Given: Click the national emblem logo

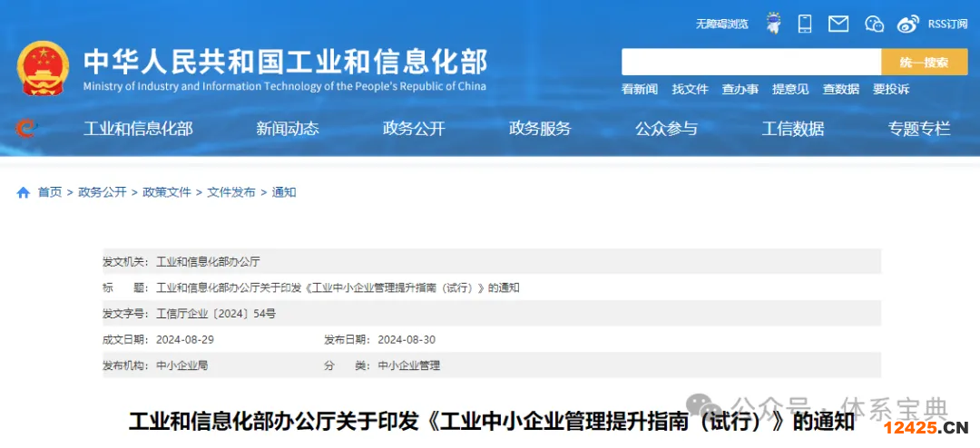Looking at the screenshot, I should 42,68.
